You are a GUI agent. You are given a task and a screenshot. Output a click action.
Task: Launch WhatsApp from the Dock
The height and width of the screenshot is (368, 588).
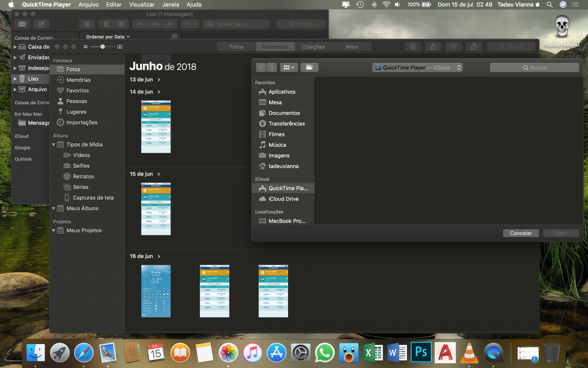click(x=324, y=353)
